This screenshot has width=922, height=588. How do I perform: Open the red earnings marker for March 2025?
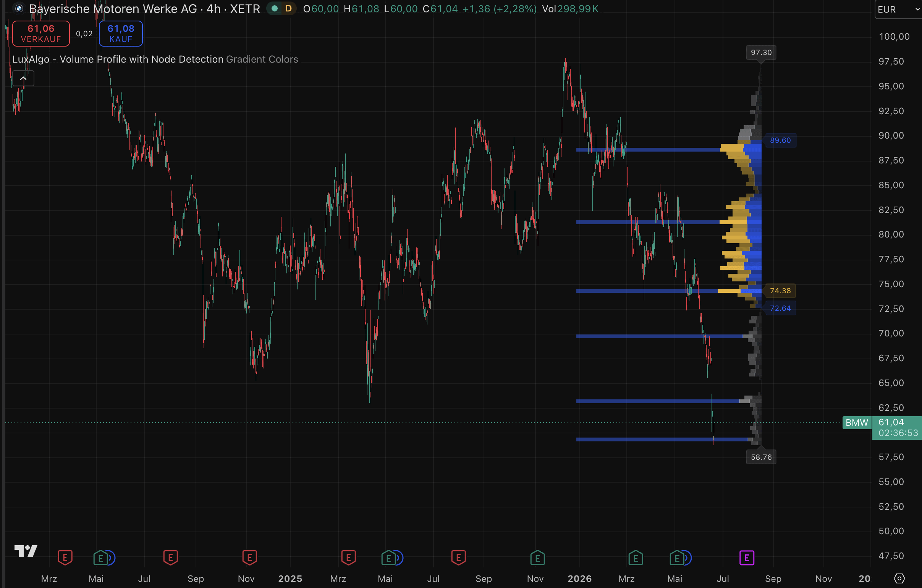(348, 558)
